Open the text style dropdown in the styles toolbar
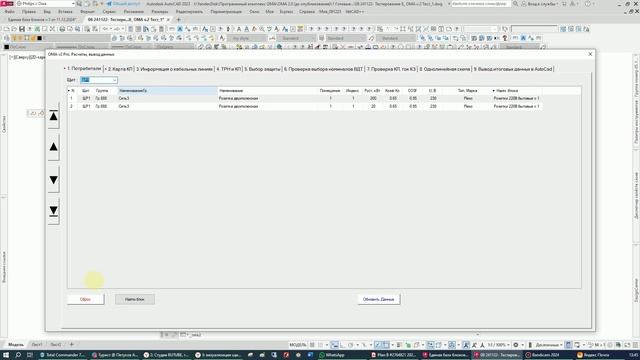 [x=247, y=38]
